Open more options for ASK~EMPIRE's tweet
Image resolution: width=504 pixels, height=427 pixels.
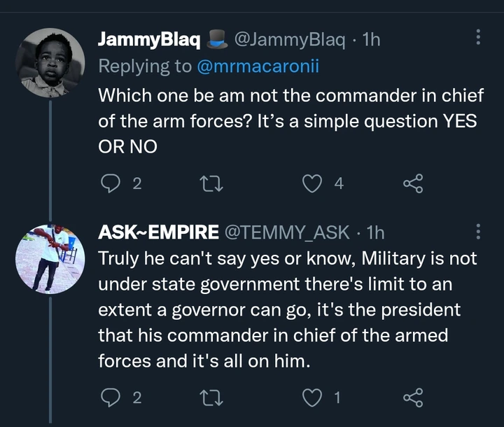coord(478,232)
